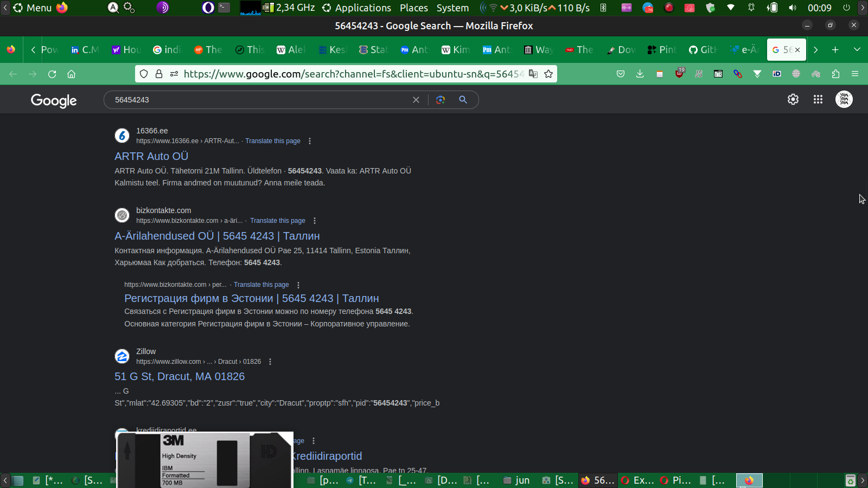This screenshot has width=868, height=488.
Task: Switch to the Yahoo 'Hou' tab
Action: [125, 50]
